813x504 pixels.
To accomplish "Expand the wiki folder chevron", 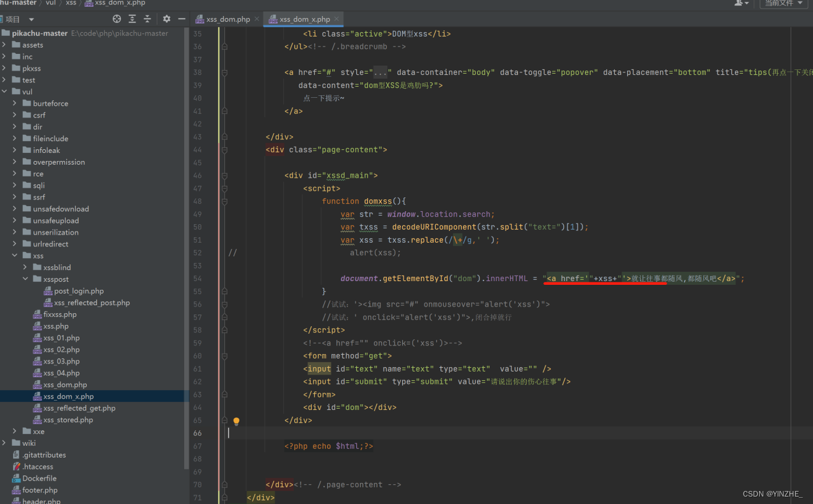I will pos(4,443).
